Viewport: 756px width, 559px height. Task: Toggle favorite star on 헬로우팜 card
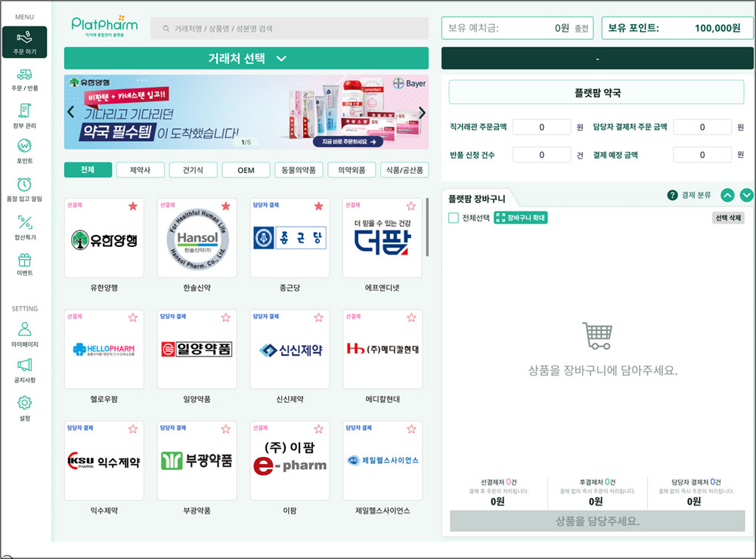(x=133, y=317)
